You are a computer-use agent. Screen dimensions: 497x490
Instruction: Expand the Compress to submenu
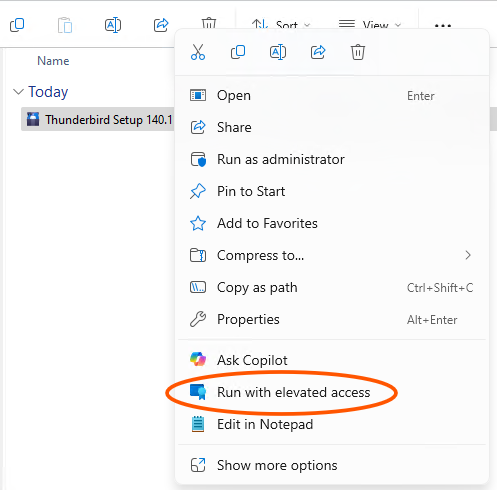tap(332, 256)
